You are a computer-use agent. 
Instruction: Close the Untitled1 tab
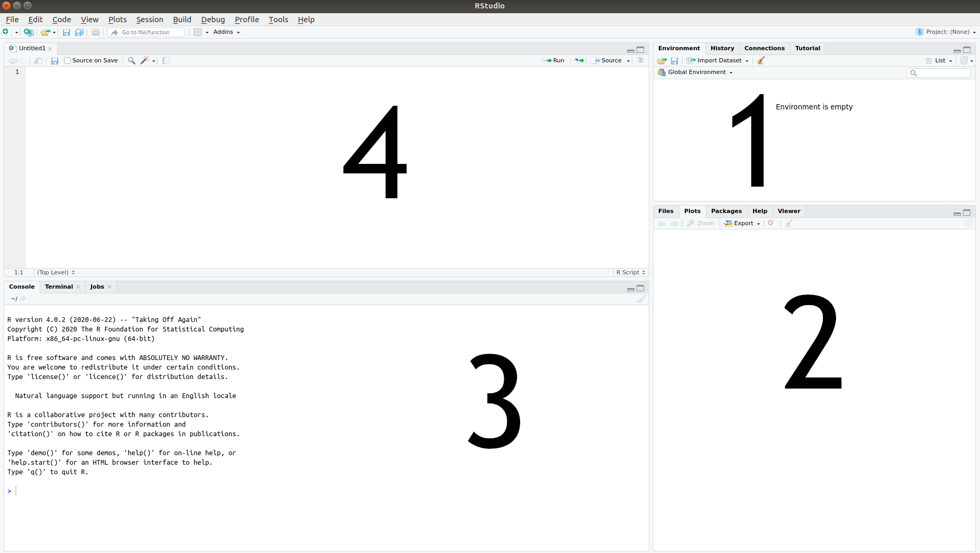point(50,49)
